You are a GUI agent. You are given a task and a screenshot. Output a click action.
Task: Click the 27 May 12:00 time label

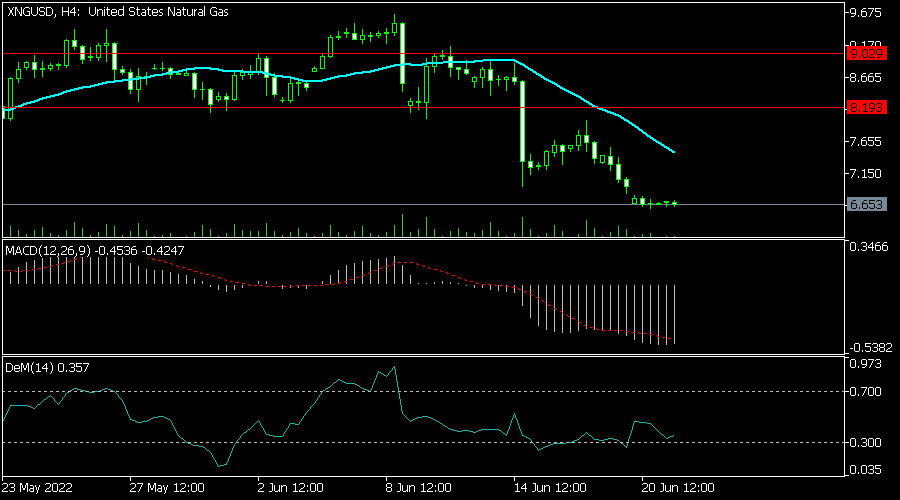coord(167,488)
